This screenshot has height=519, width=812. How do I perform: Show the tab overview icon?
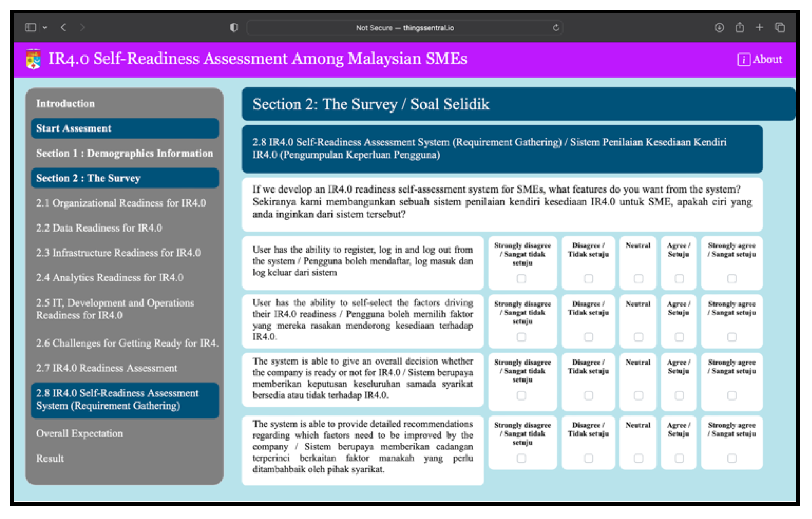coord(780,27)
